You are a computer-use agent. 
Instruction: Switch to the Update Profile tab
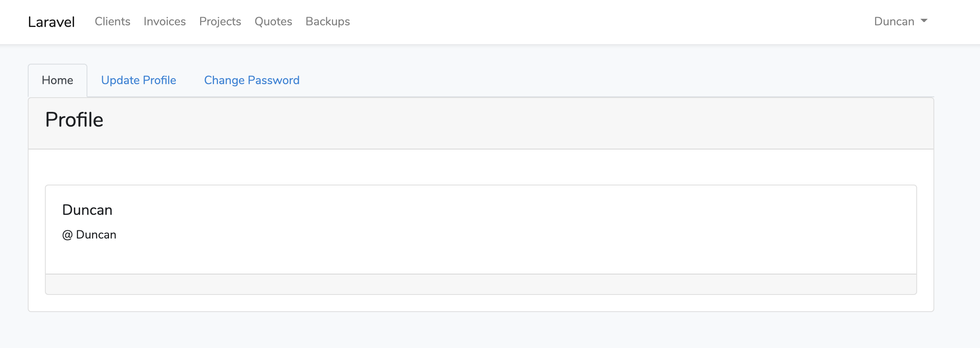click(x=138, y=80)
